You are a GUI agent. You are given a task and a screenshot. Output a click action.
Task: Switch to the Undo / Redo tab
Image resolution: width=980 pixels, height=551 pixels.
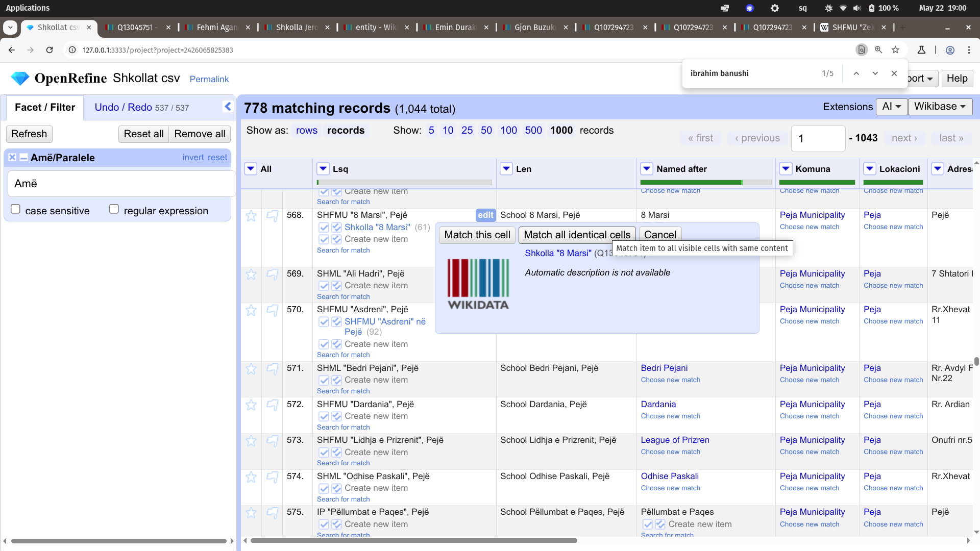click(123, 107)
